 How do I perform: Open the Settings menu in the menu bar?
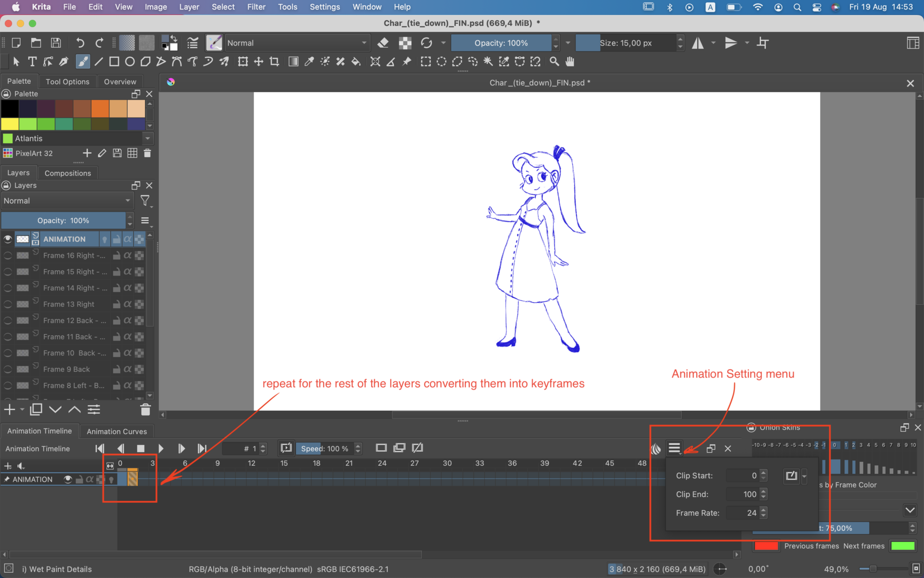point(324,7)
